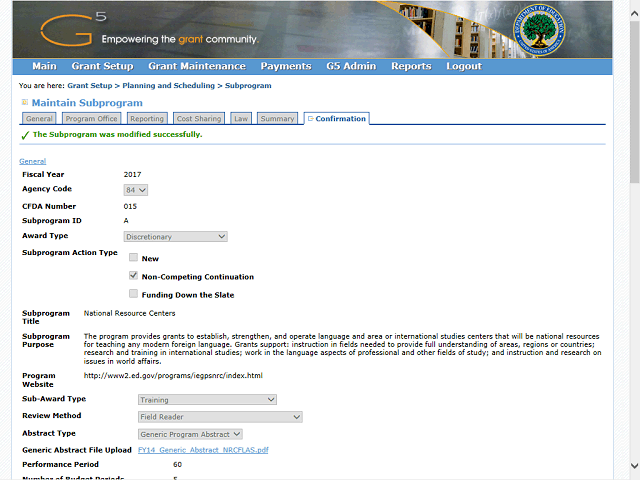Screen dimensions: 640x480
Task: Click the G5 logo in the banner
Action: click(73, 29)
